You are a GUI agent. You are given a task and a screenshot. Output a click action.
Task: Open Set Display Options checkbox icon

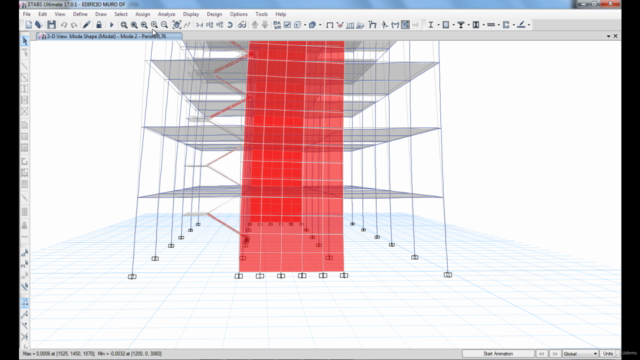click(287, 25)
